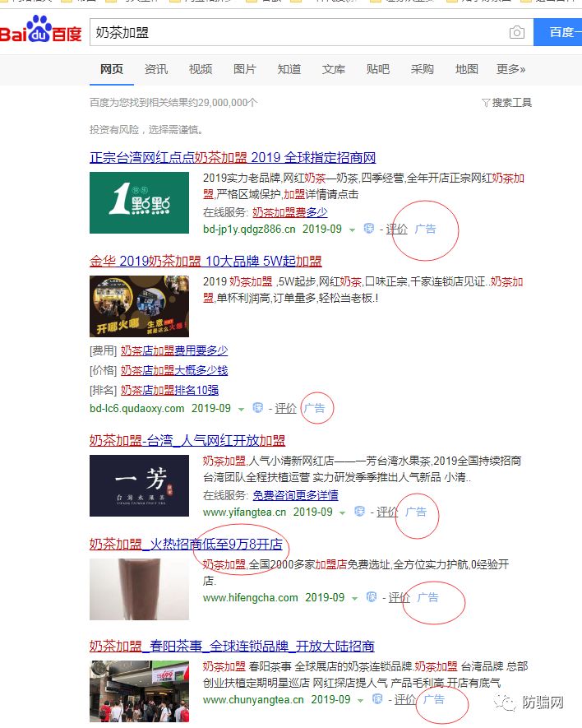Open 奶茶店加盟排名10强 link
582x728 pixels.
coord(169,390)
